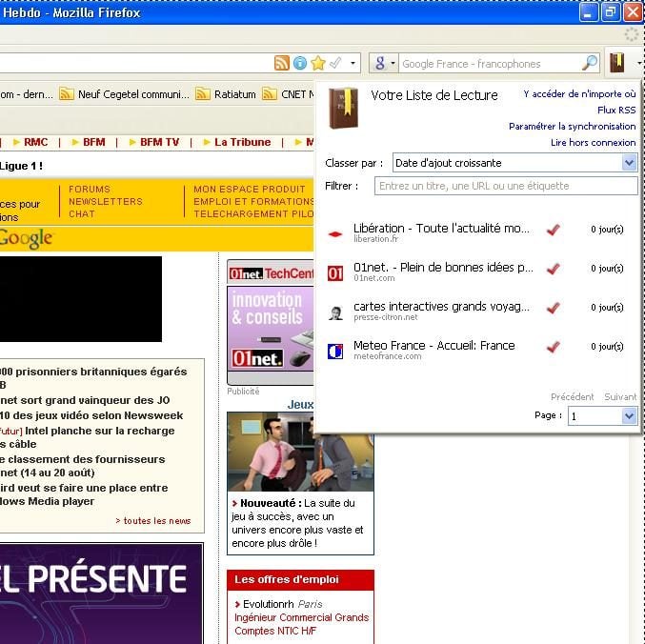The image size is (645, 644).
Task: Click the 01net favicon in the reading list
Action: [335, 272]
